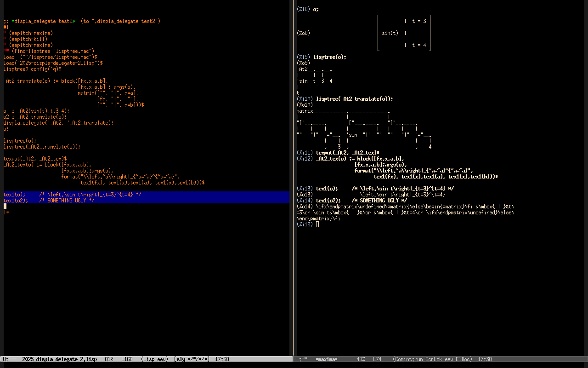Toggle the eev minor mode in left mode line
Image resolution: width=588 pixels, height=368 pixels.
161,359
